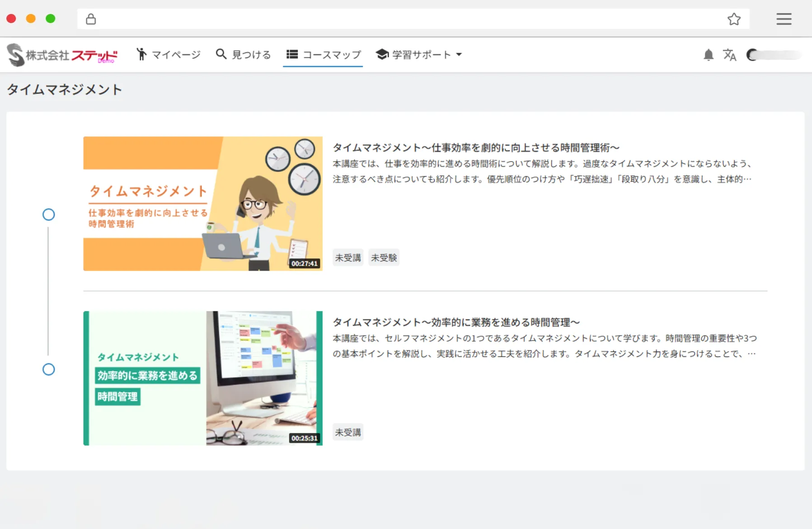812x529 pixels.
Task: Click the 未受験 tag on first course
Action: pyautogui.click(x=384, y=257)
